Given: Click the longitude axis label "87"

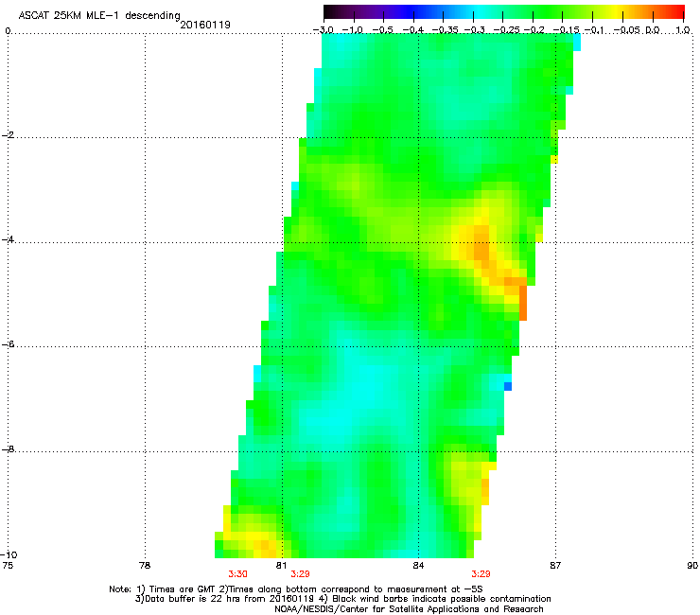Looking at the screenshot, I should click(555, 566).
